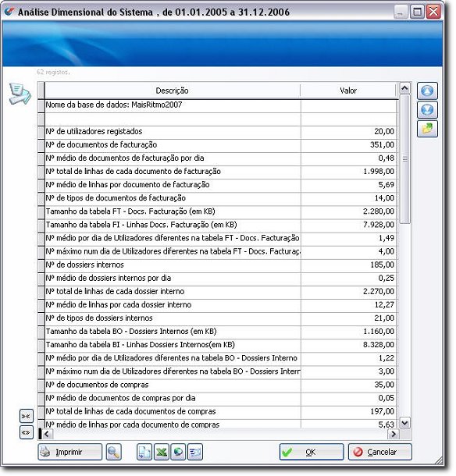Click the Imprimir button
This screenshot has width=456, height=476.
point(69,452)
